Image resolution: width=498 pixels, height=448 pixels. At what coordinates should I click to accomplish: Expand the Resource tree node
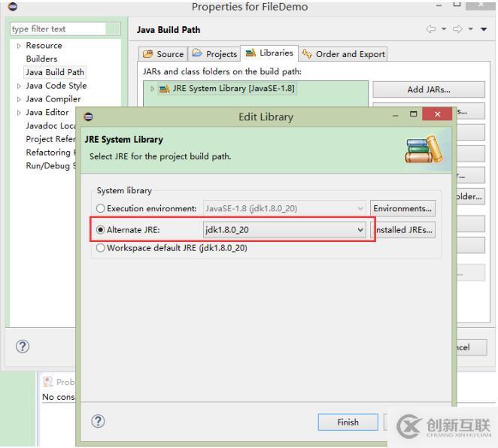pos(19,46)
